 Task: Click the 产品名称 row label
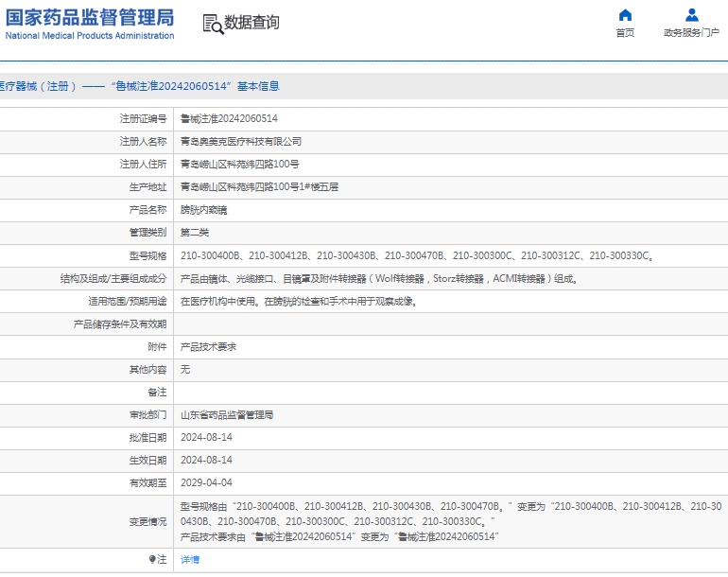[147, 210]
